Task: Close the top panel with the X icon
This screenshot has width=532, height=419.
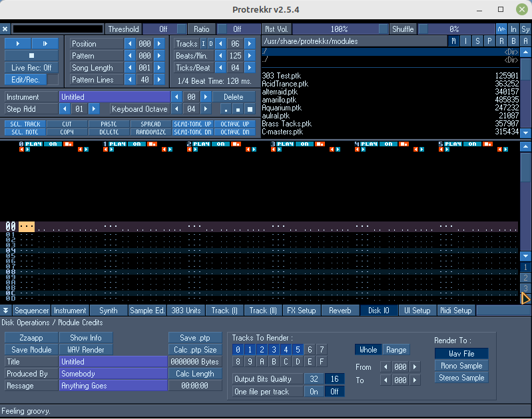Action: coord(5,29)
